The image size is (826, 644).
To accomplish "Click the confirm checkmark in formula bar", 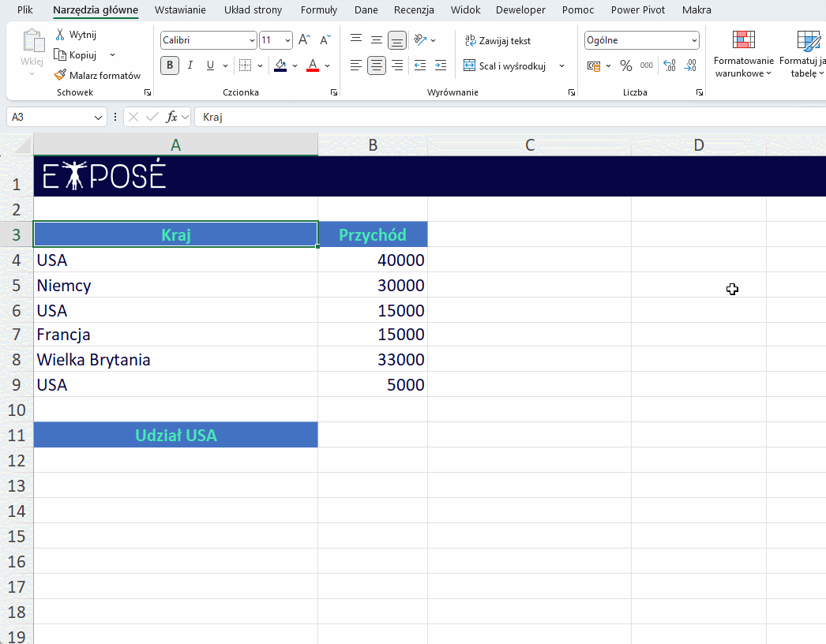I will pyautogui.click(x=152, y=117).
